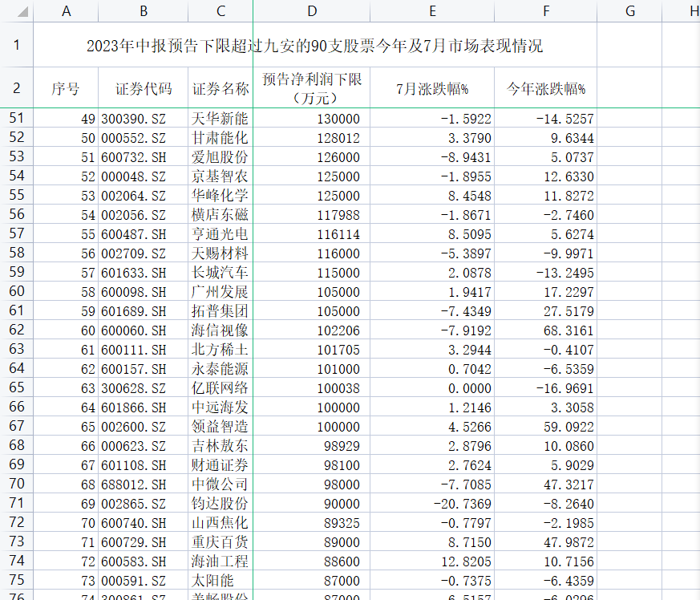The image size is (700, 600).
Task: Select column D header
Action: [x=312, y=11]
